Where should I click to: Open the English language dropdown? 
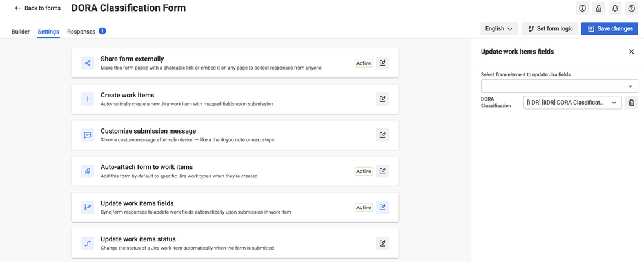coord(499,29)
